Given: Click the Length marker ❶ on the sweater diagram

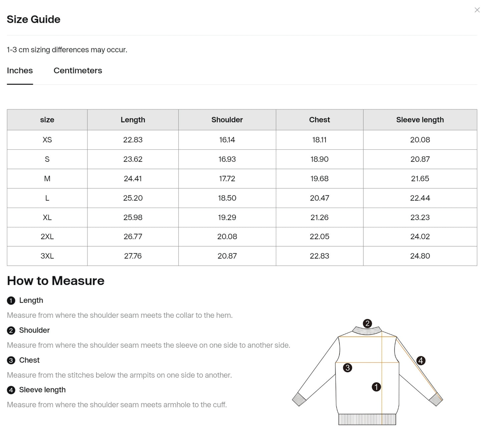Looking at the screenshot, I should click(376, 387).
